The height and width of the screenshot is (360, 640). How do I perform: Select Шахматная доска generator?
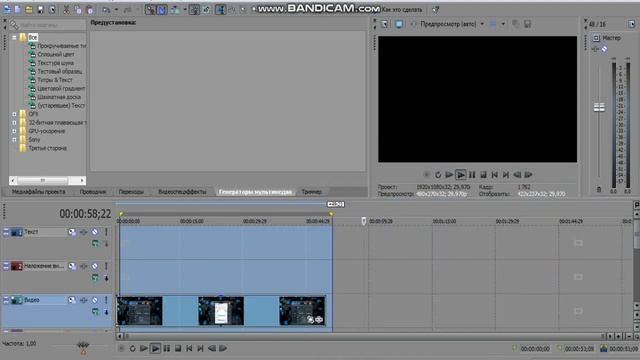click(x=59, y=97)
